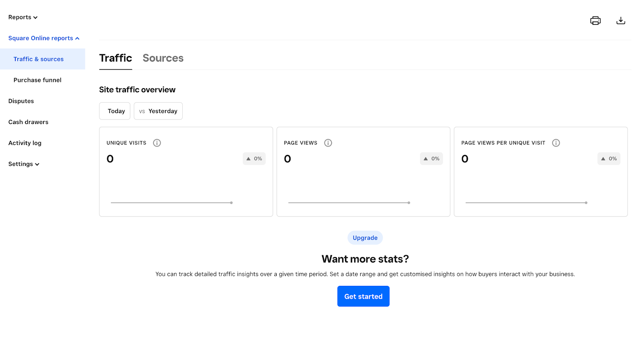Click the Unique Visits 0% change badge
The width and height of the screenshot is (644, 343).
(254, 159)
